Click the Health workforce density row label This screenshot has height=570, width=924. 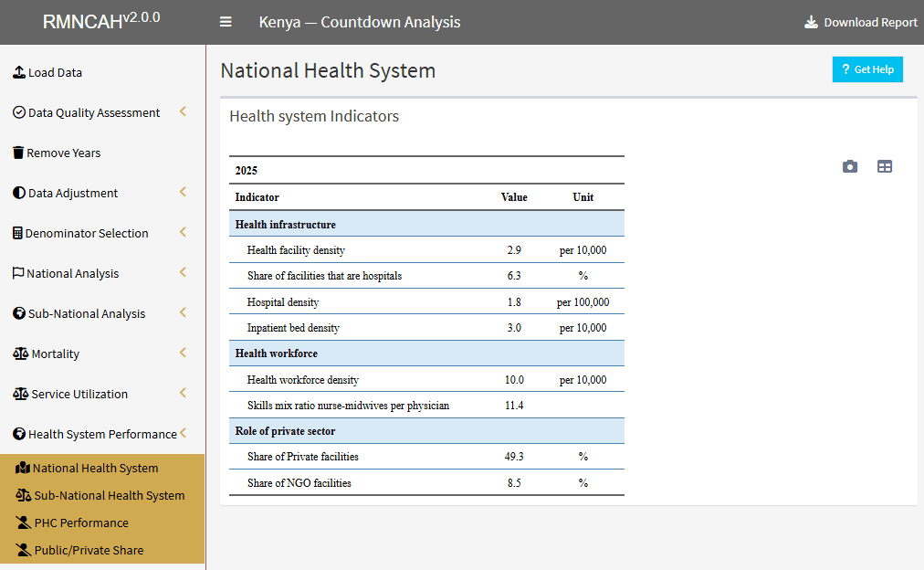click(x=303, y=380)
